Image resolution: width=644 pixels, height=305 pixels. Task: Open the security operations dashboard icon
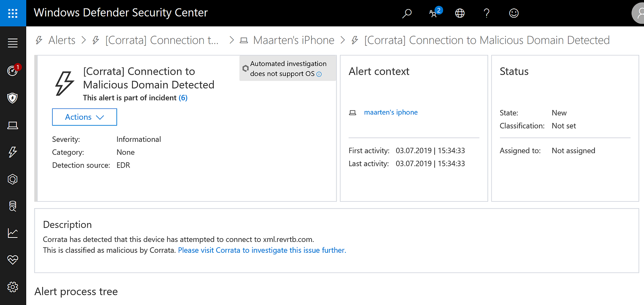coord(13,71)
